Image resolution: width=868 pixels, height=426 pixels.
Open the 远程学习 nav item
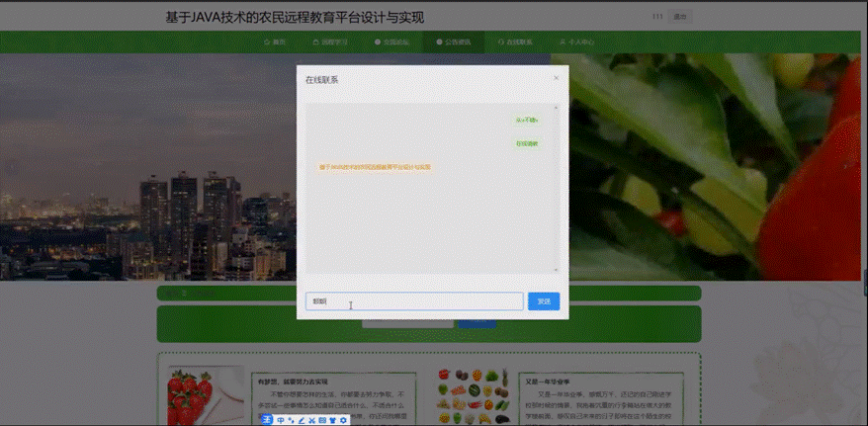(330, 43)
